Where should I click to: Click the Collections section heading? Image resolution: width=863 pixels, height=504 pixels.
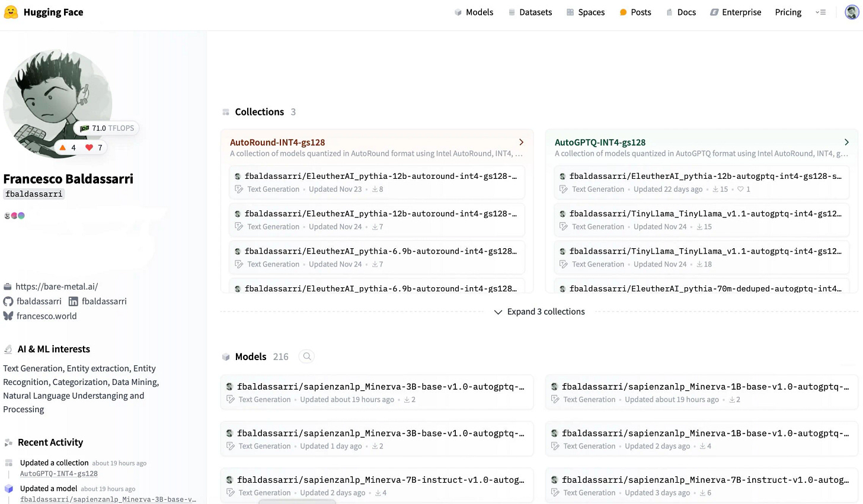(260, 112)
